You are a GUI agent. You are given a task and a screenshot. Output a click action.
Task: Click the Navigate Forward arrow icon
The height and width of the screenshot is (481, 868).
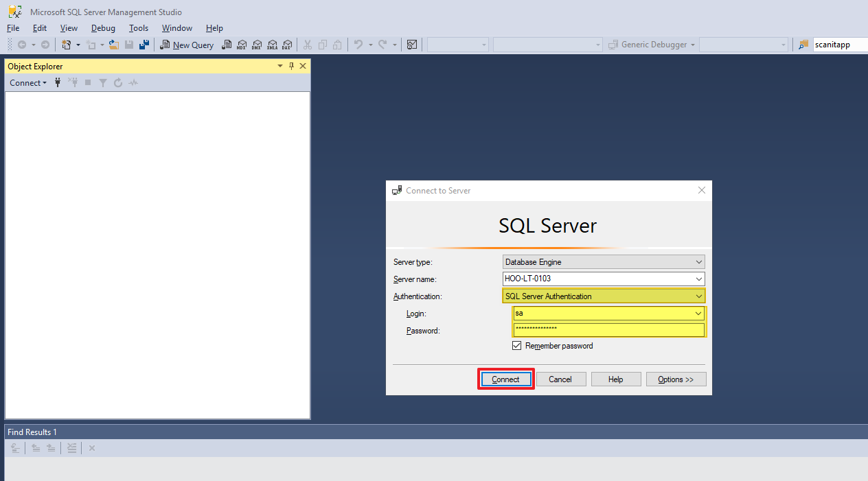[45, 45]
